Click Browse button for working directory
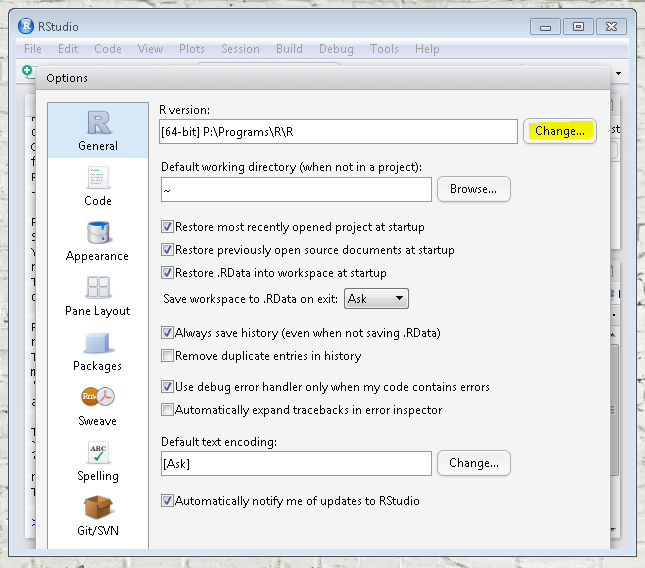The width and height of the screenshot is (645, 568). [473, 189]
